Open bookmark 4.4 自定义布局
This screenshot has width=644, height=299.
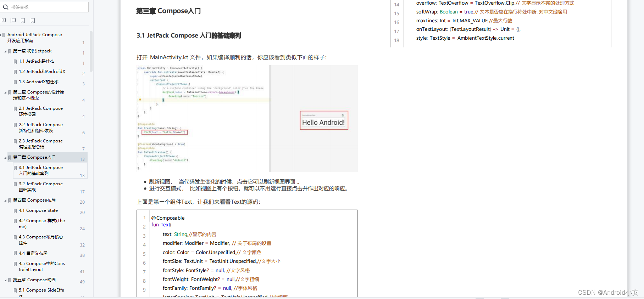(33, 253)
